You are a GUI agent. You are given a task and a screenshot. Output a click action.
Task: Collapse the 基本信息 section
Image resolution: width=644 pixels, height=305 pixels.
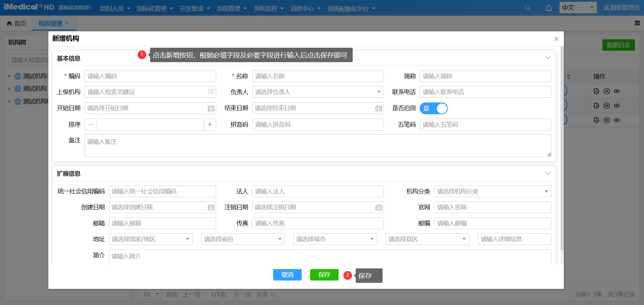(548, 58)
